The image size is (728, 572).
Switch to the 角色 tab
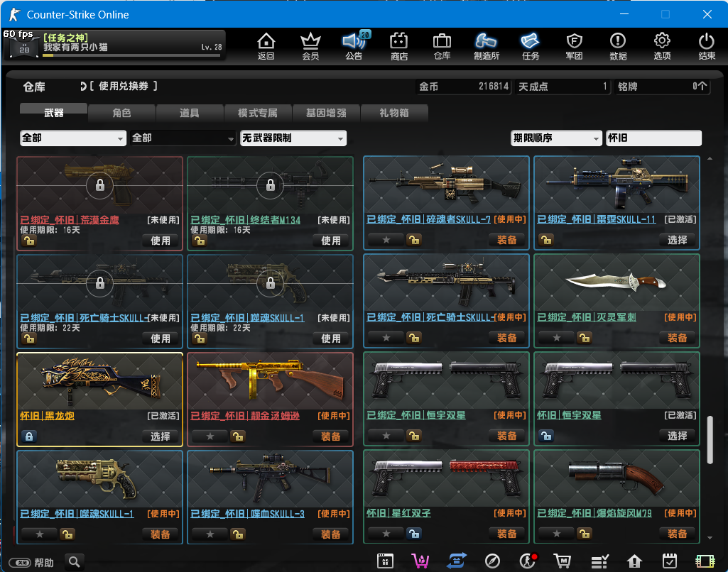tap(121, 113)
